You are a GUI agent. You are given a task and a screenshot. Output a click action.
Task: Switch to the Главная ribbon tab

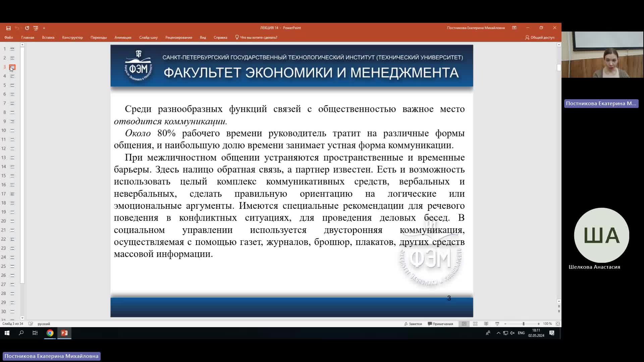pos(28,38)
